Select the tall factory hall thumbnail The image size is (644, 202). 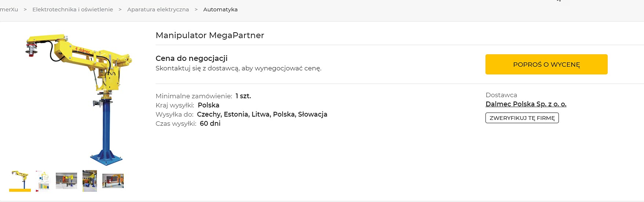[90, 181]
